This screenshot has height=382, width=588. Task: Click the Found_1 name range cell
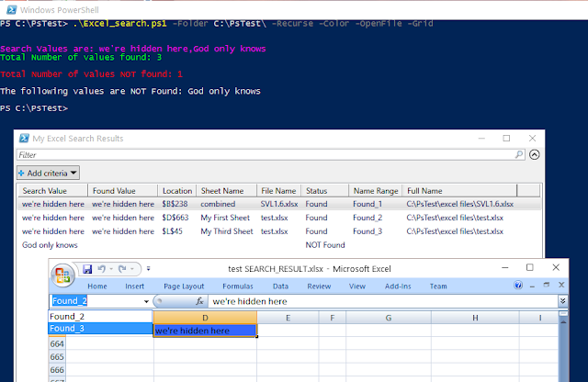tap(367, 204)
